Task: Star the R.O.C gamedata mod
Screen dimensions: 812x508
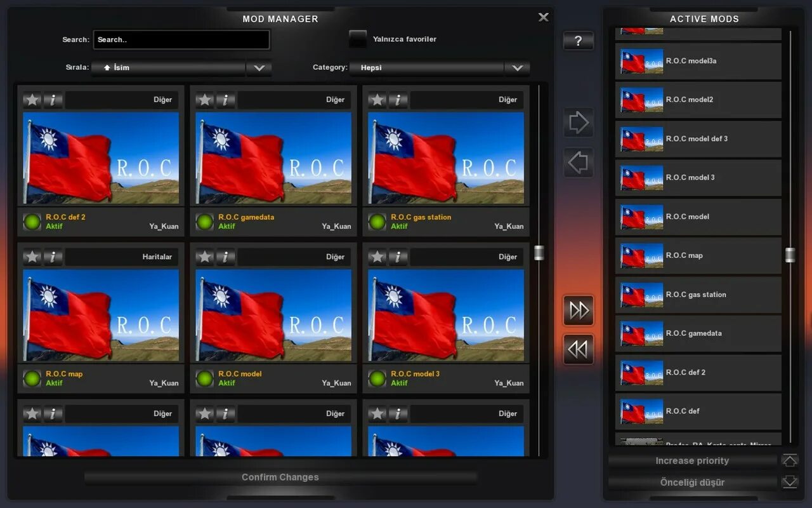Action: (x=205, y=100)
